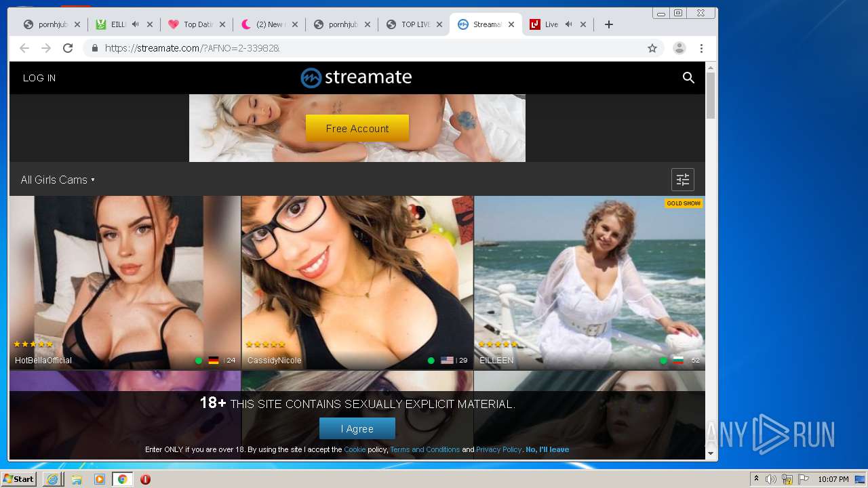Close the Top Dating tab
This screenshot has width=868, height=488.
(222, 24)
